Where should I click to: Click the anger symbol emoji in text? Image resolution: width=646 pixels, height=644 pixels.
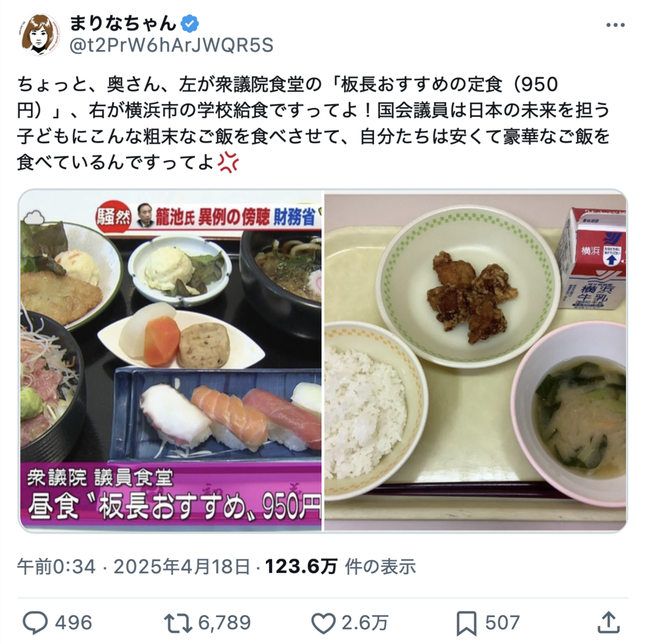tap(228, 162)
